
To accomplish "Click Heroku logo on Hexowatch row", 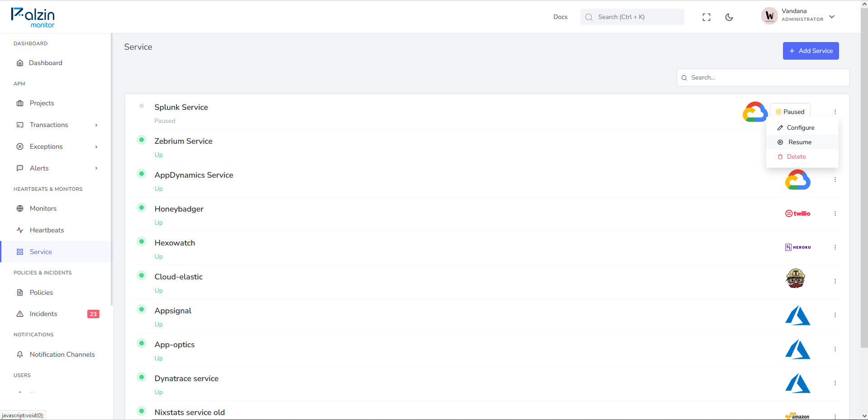I will (798, 247).
